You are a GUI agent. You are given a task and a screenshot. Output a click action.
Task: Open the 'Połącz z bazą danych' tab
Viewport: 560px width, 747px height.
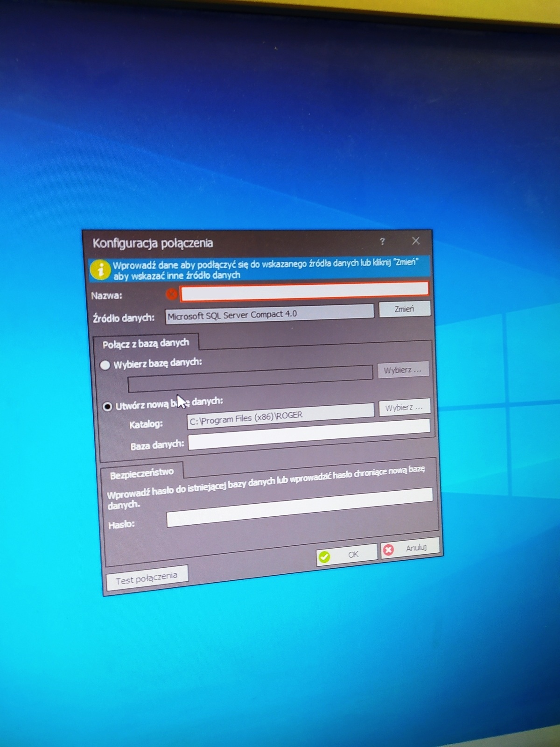coord(146,344)
